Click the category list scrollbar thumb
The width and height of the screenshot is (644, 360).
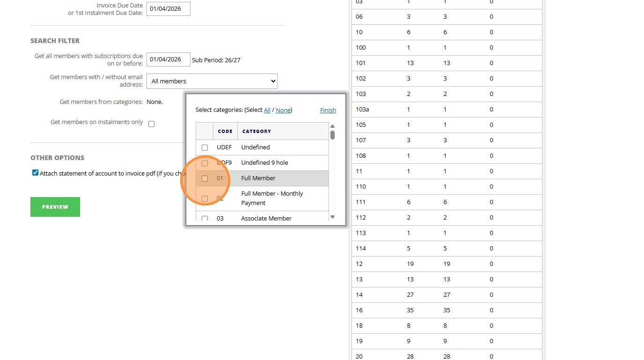[332, 135]
